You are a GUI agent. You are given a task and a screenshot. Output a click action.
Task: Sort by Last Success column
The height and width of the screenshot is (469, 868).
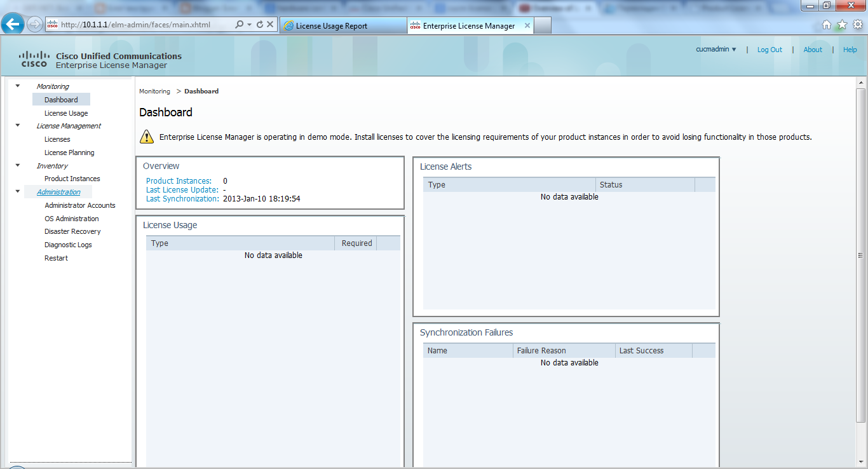click(x=653, y=351)
